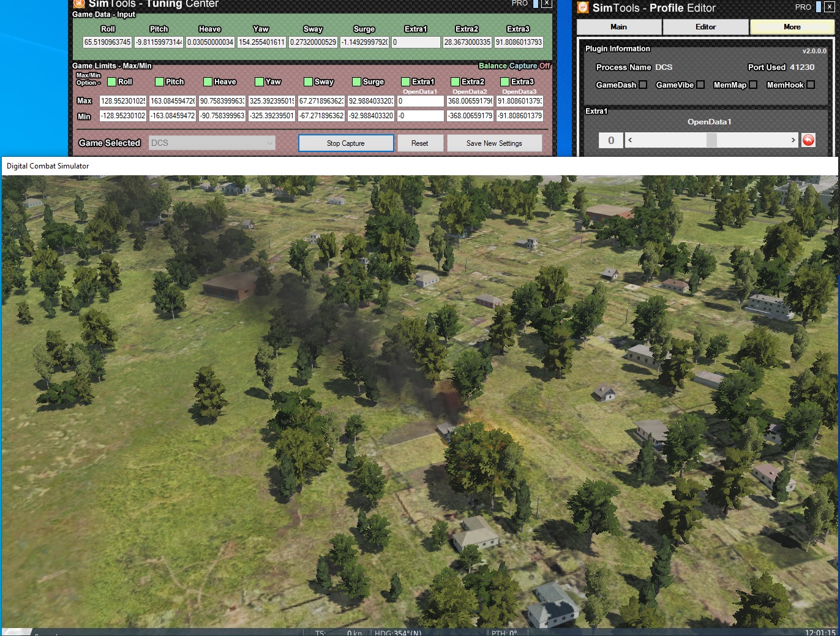This screenshot has width=840, height=636.
Task: Toggle the Roll Max/Min option checkbox
Action: [112, 81]
